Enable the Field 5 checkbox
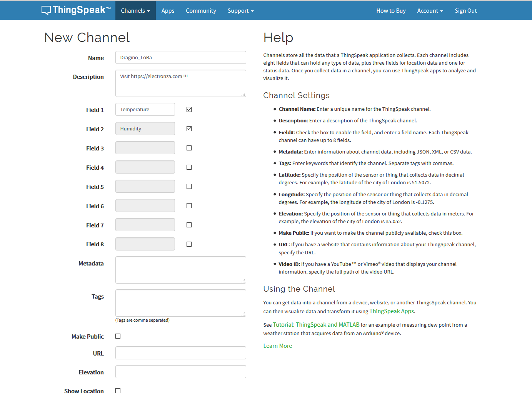The height and width of the screenshot is (399, 532). [x=189, y=186]
